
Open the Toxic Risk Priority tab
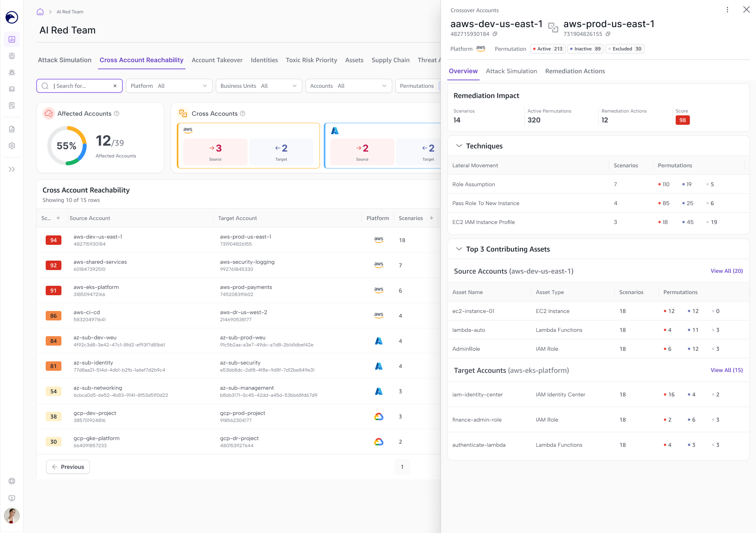click(x=311, y=60)
